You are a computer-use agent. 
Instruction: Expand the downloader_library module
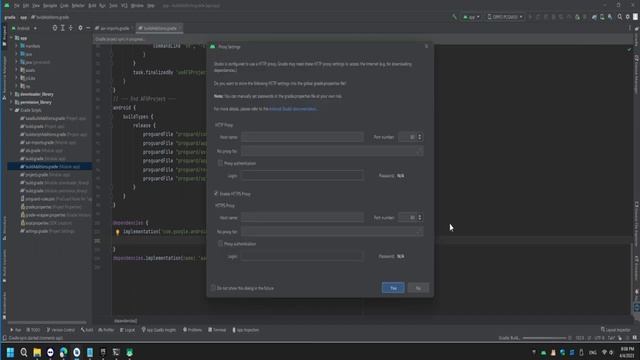click(x=11, y=94)
